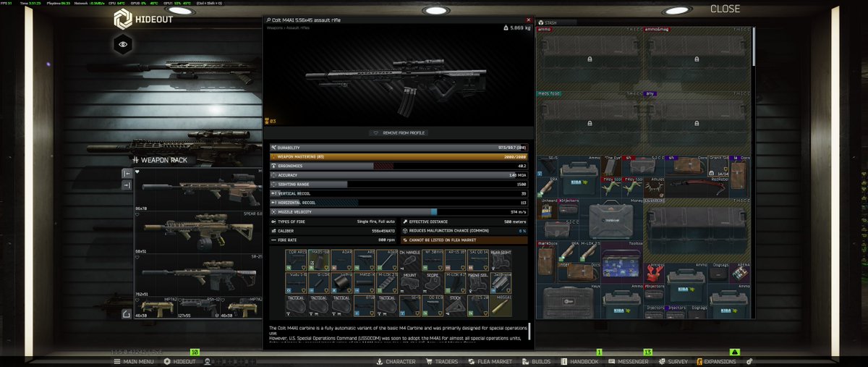This screenshot has width=868, height=367.
Task: Select the BT10 part slot
Action: click(x=365, y=306)
